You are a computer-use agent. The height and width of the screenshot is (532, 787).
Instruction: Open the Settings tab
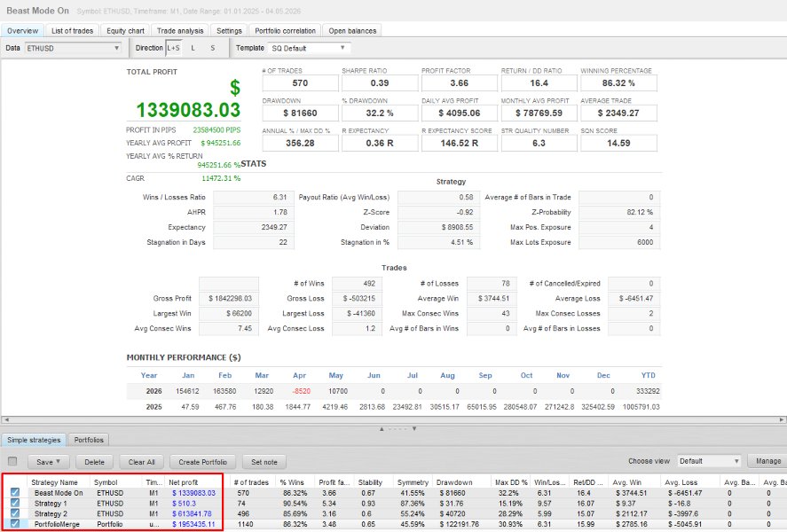[x=230, y=30]
